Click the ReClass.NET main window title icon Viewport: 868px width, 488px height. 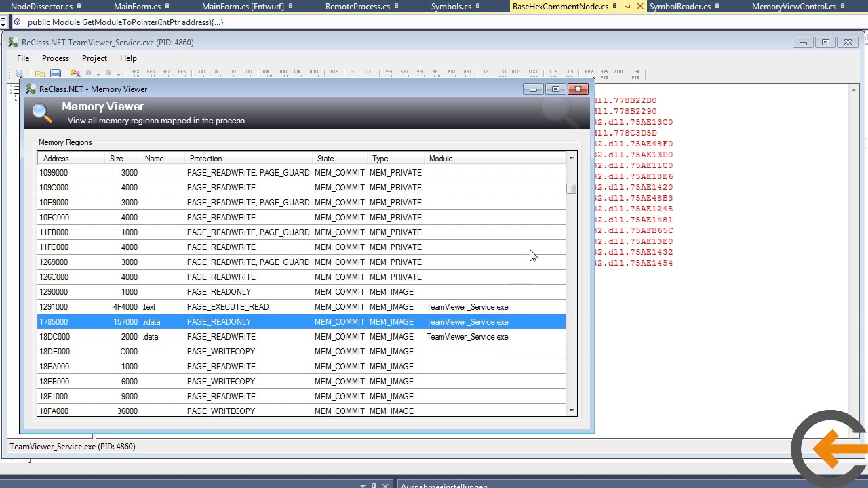point(14,43)
